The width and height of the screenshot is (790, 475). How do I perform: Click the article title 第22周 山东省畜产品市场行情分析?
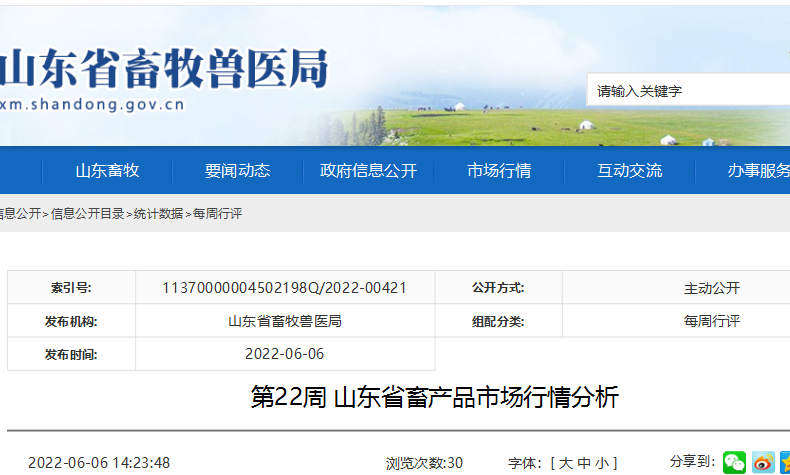click(x=434, y=398)
